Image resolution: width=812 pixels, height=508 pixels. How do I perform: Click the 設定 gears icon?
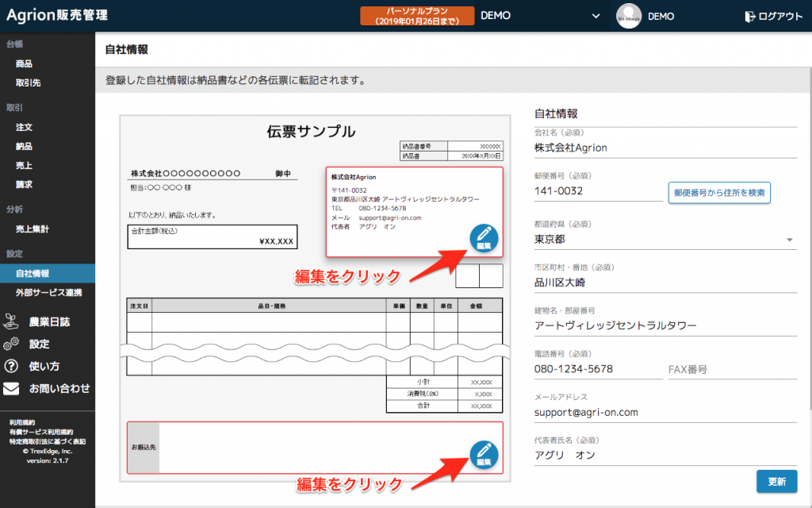11,344
